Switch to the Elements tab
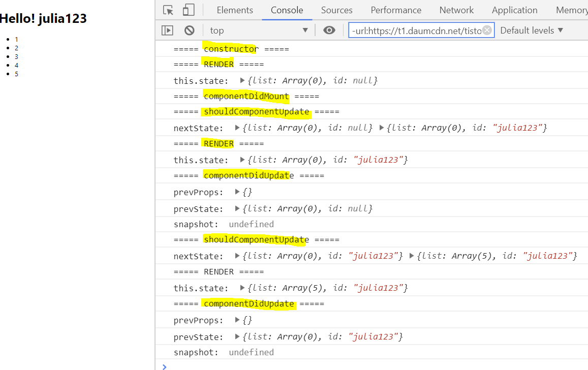Screen dimensions: 588x370 point(235,10)
